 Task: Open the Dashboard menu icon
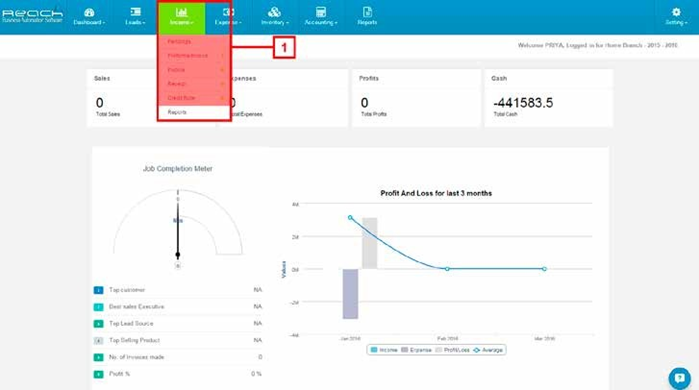pos(89,12)
